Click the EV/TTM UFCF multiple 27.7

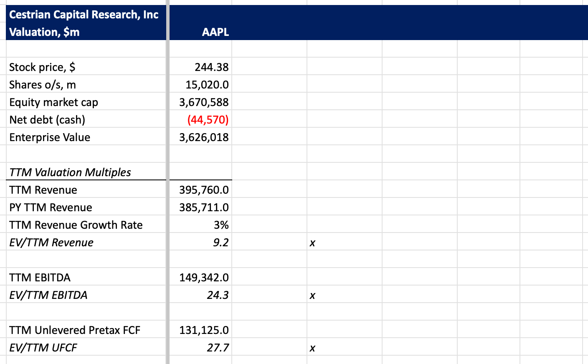[x=218, y=348]
